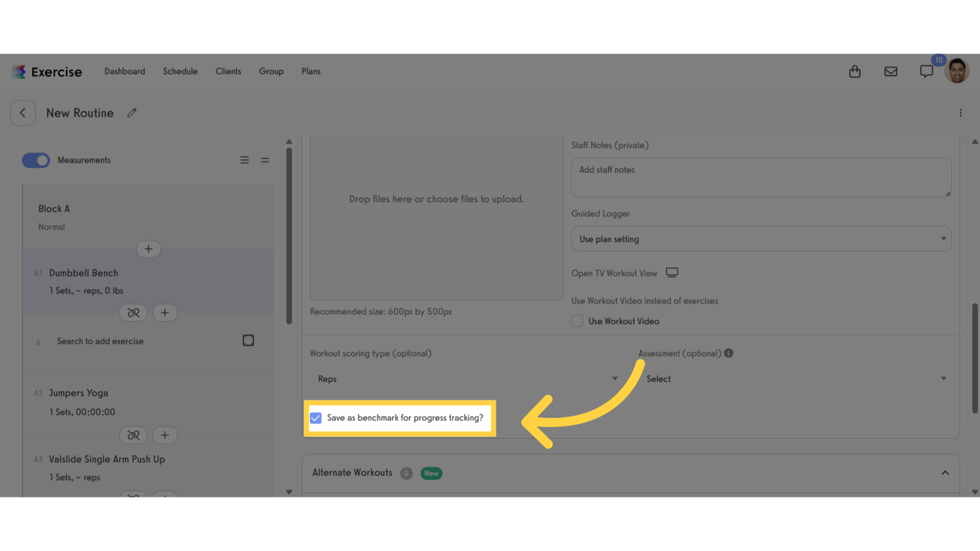Uncheck Save as benchmark for progress tracking
Image resolution: width=980 pixels, height=551 pixels.
(x=316, y=417)
